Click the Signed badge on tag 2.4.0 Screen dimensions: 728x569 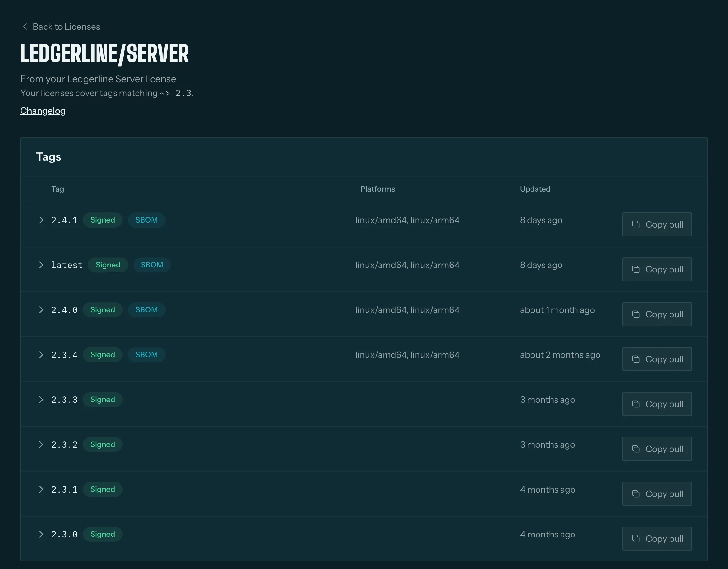[103, 310]
